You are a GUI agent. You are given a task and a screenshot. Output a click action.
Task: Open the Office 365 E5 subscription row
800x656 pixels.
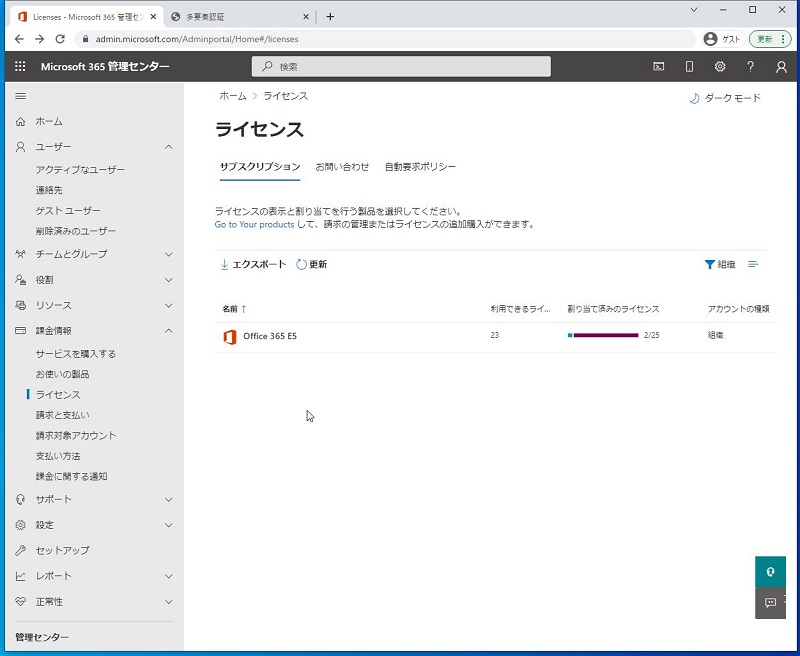tap(495, 337)
